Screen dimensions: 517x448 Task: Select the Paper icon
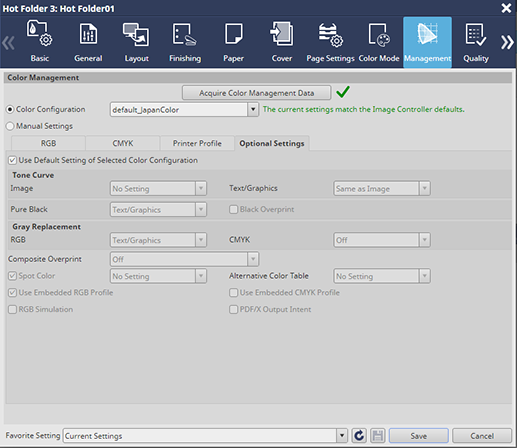[x=233, y=33]
